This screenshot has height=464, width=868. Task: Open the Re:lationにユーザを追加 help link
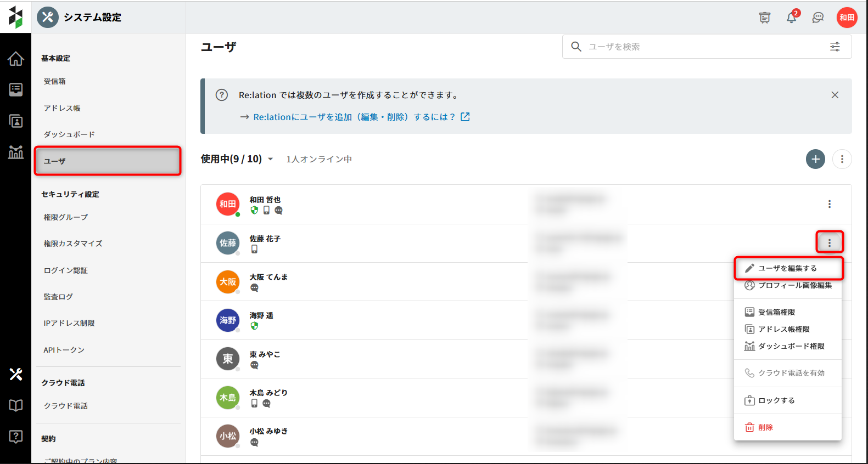[354, 117]
